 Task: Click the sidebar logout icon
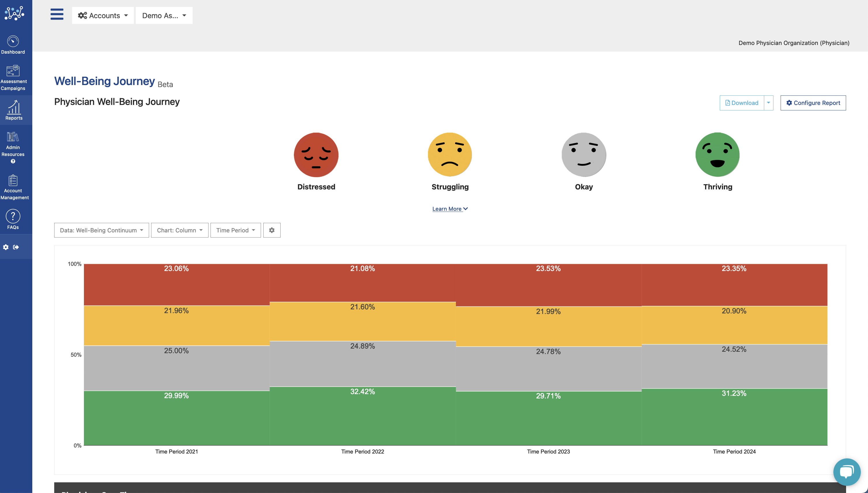tap(16, 247)
